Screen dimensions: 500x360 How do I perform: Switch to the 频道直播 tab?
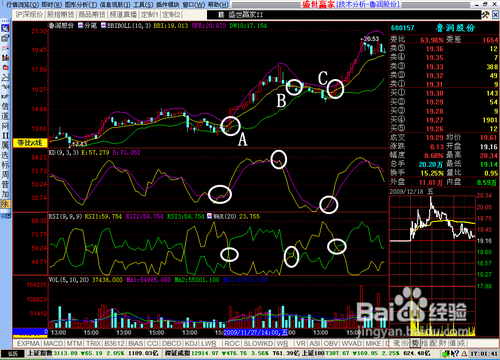coord(123,14)
